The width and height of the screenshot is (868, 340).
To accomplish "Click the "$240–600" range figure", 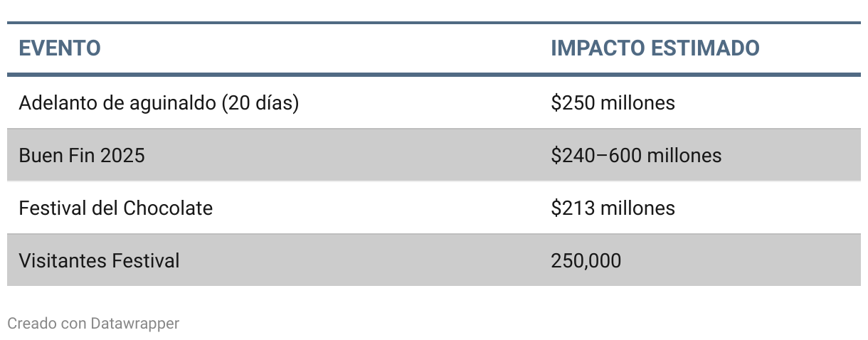I will (x=593, y=155).
